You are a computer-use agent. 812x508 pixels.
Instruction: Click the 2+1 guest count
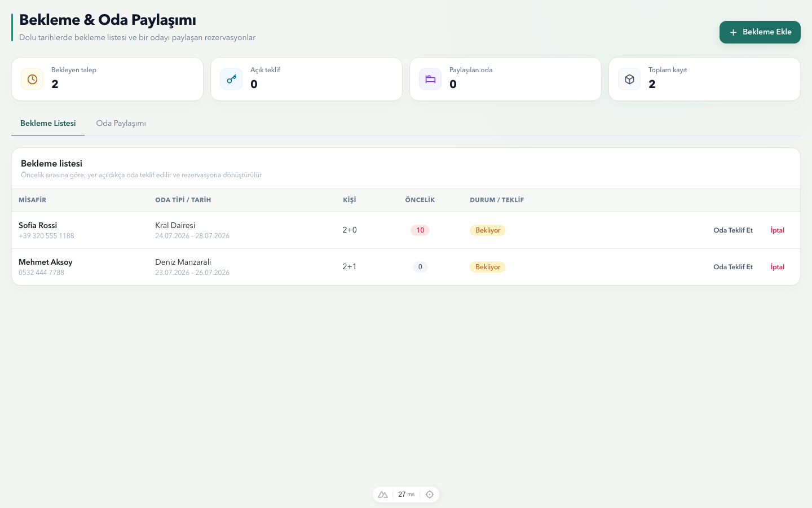(350, 267)
